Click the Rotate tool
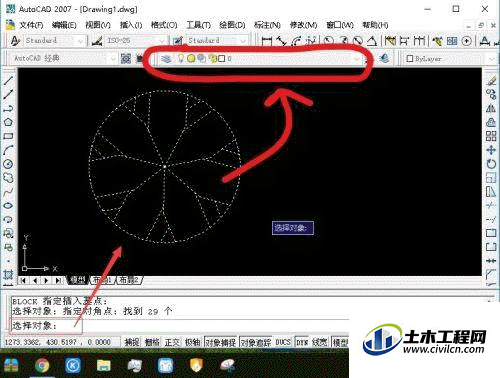 pos(491,164)
